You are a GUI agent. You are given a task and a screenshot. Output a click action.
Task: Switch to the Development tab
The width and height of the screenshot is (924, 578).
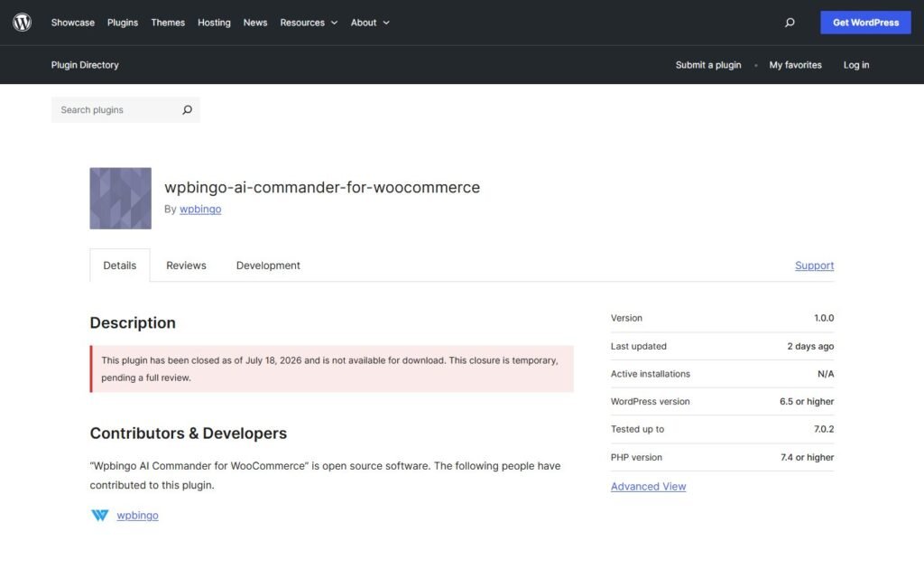tap(268, 266)
